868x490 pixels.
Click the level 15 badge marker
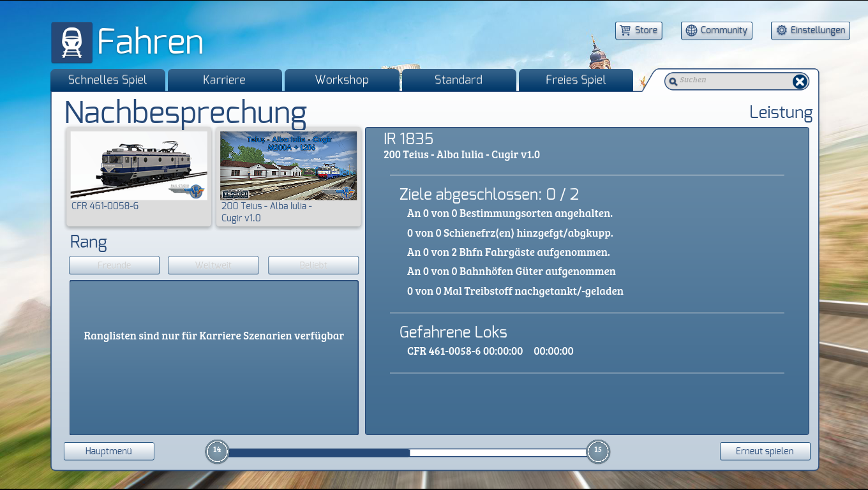tap(598, 452)
